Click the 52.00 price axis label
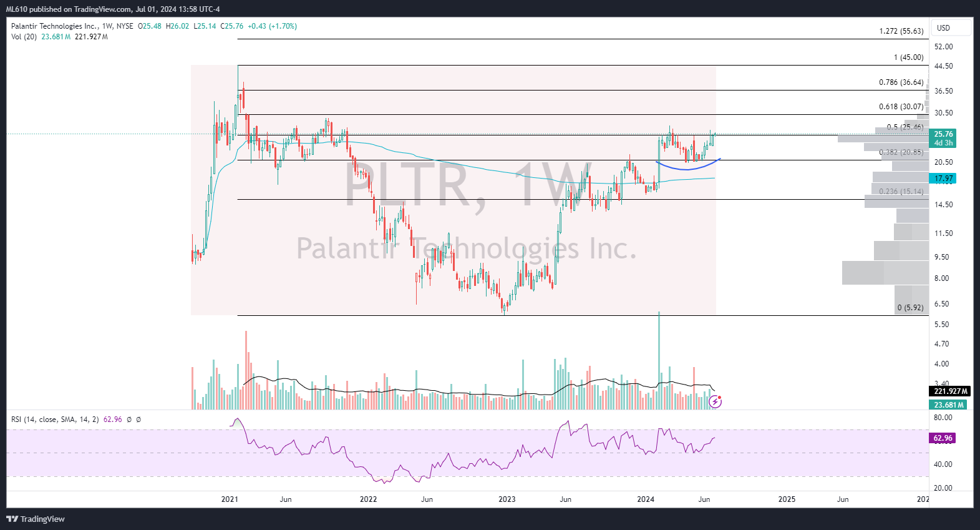The width and height of the screenshot is (980, 530). pos(943,47)
